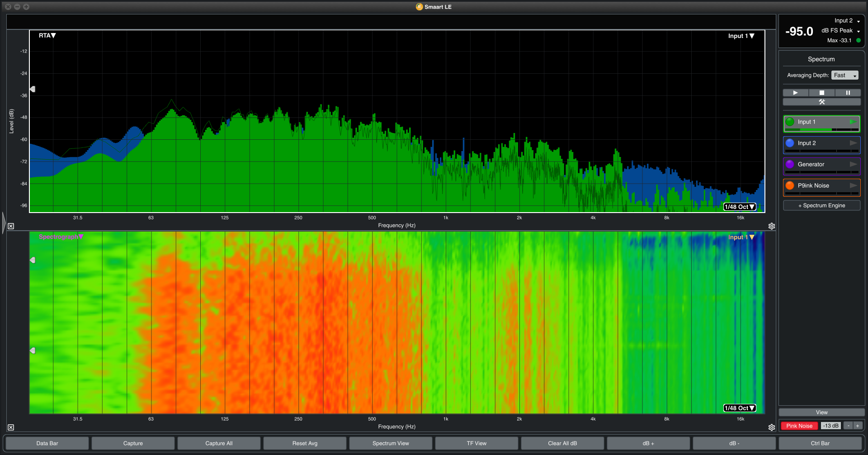The image size is (868, 455).
Task: Toggle the Data Bar
Action: [x=47, y=443]
